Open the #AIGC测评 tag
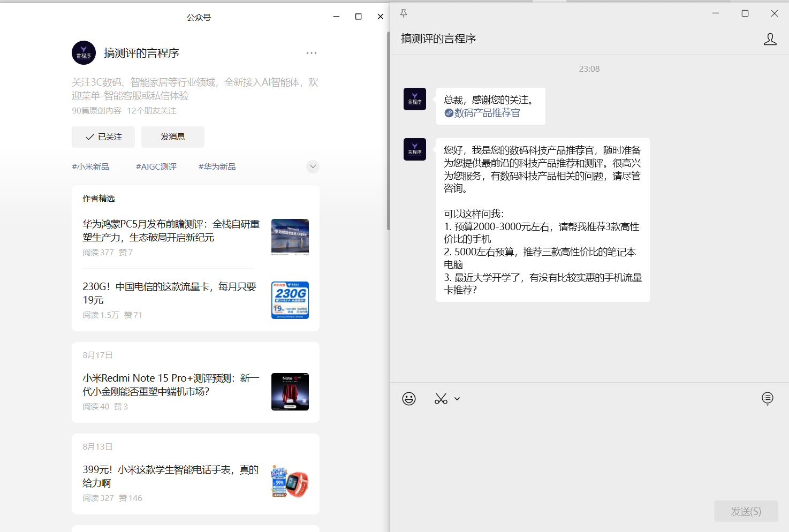 (156, 166)
